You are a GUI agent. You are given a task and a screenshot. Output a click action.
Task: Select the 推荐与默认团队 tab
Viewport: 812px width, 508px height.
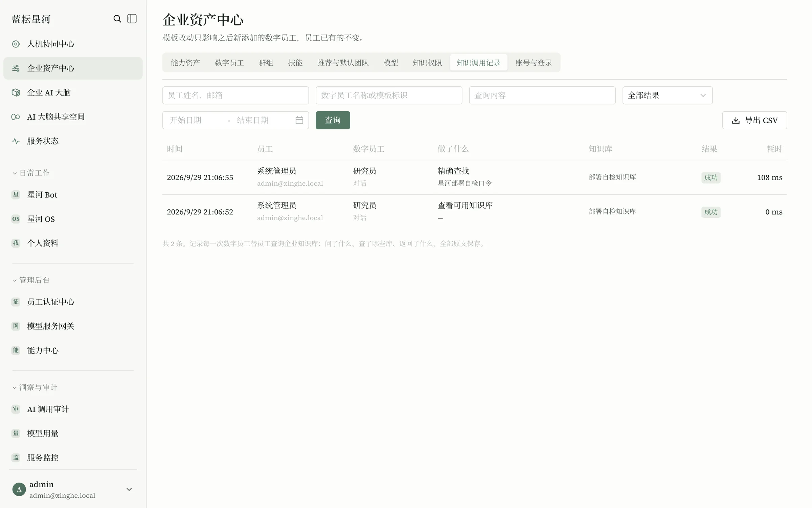pos(343,63)
